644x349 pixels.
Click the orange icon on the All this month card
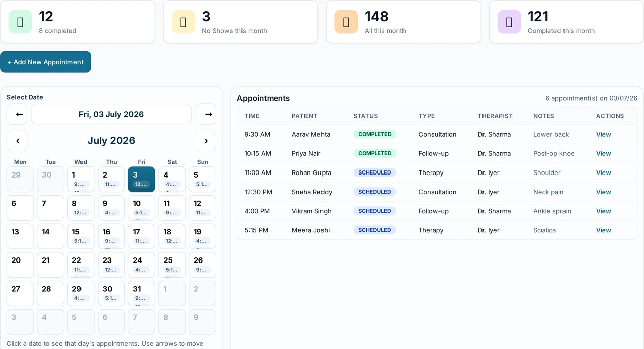point(346,22)
